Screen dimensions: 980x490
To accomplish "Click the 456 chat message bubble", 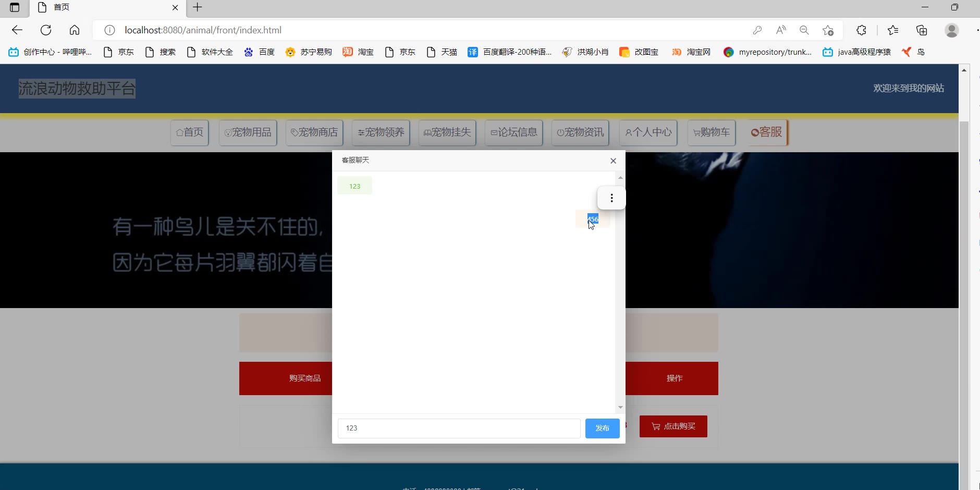I will click(593, 219).
